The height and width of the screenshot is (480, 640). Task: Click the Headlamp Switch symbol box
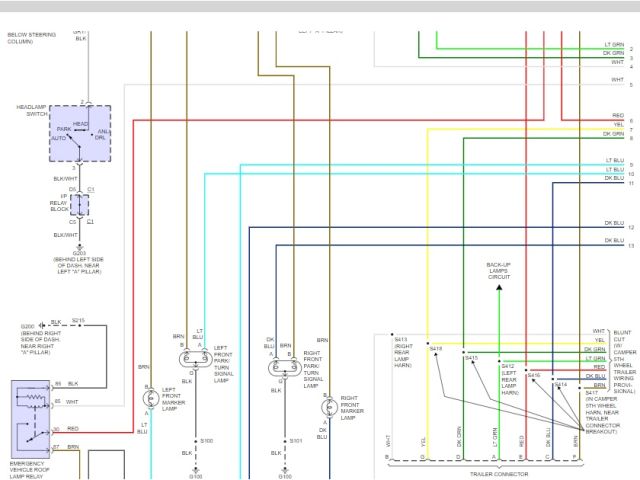[x=80, y=133]
